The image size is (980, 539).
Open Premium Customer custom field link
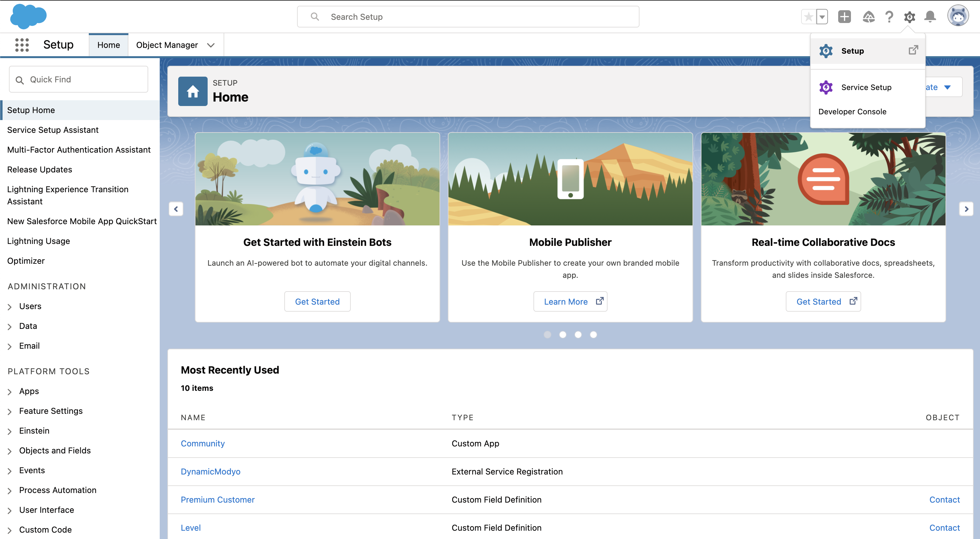(218, 499)
